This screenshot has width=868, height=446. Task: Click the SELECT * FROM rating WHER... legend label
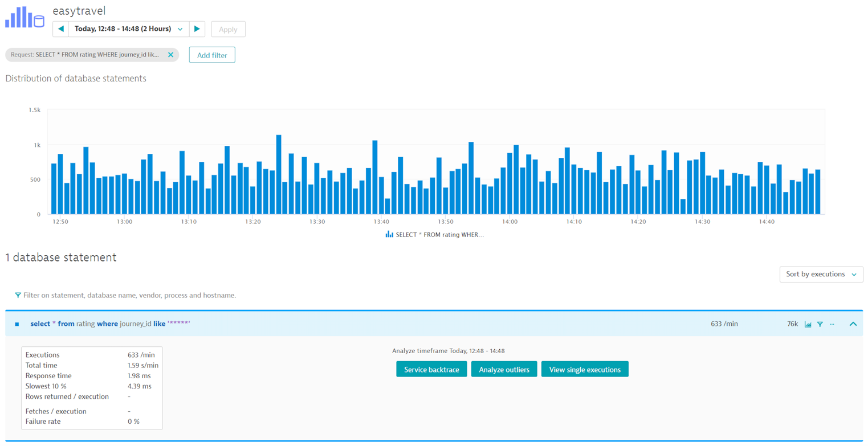coord(440,234)
